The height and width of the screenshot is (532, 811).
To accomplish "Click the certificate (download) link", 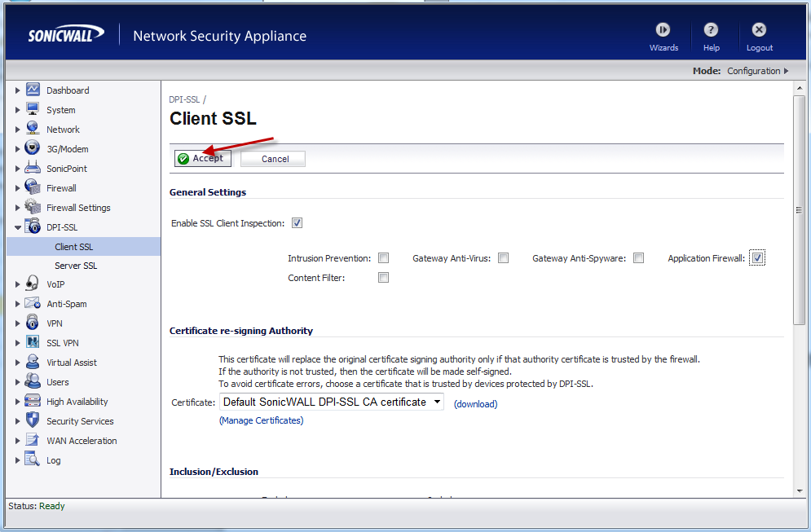I will pos(475,404).
